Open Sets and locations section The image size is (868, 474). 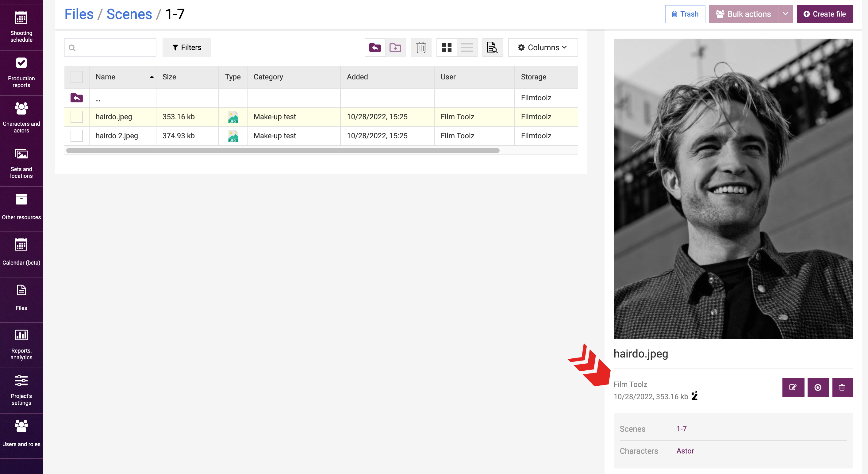(21, 164)
